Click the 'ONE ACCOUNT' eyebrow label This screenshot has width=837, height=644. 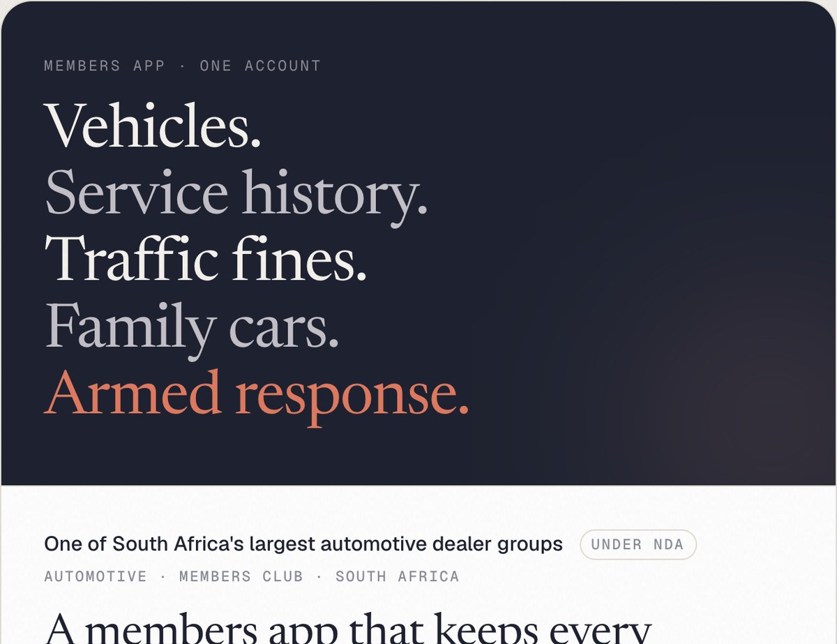(x=260, y=66)
